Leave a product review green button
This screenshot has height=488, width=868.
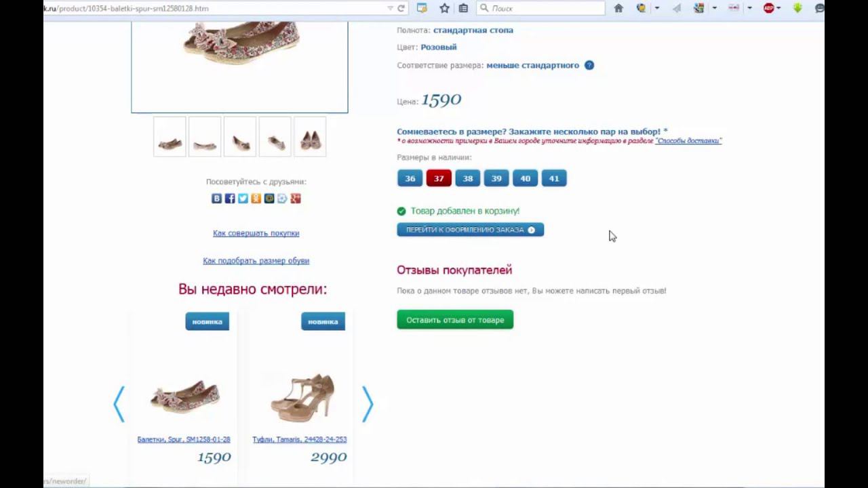(455, 320)
